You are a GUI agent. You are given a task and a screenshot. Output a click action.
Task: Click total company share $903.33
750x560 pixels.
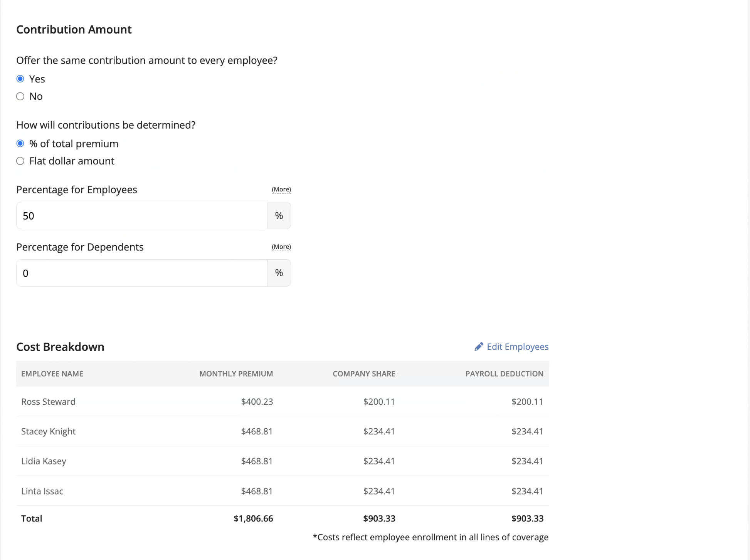(x=379, y=519)
